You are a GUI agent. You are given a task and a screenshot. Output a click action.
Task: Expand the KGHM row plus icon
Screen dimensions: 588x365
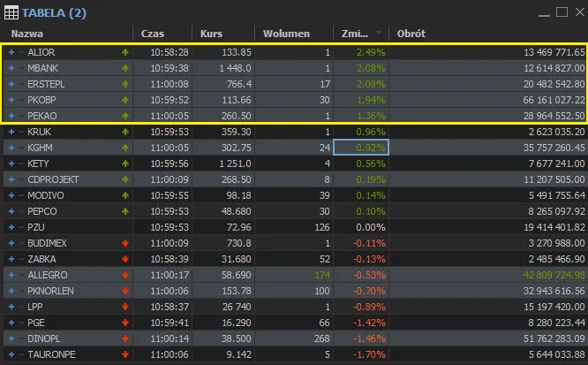[x=11, y=148]
